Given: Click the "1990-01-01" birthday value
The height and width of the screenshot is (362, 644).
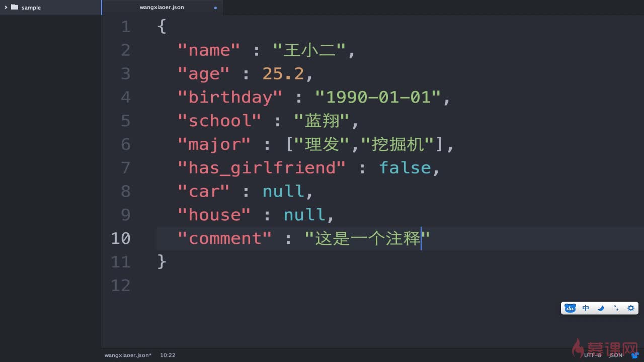Looking at the screenshot, I should click(378, 97).
